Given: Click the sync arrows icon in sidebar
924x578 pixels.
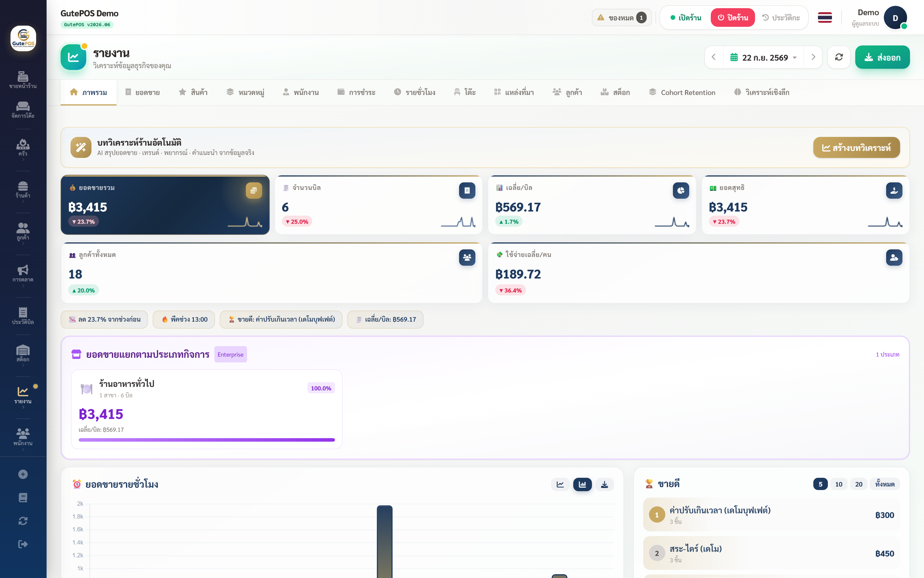Looking at the screenshot, I should click(x=23, y=521).
